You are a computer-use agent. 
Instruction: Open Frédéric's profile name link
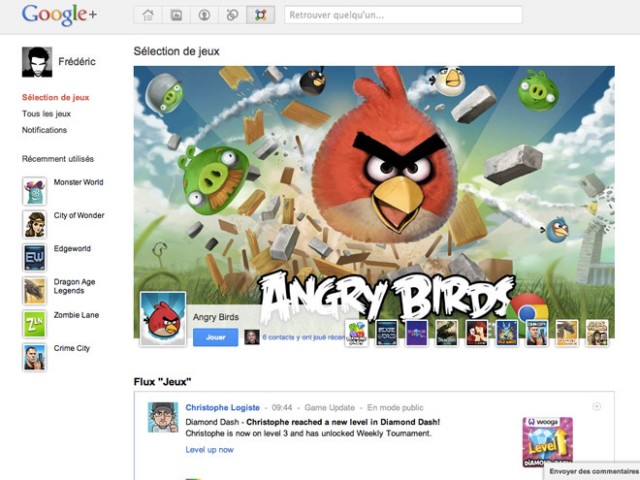pyautogui.click(x=77, y=62)
